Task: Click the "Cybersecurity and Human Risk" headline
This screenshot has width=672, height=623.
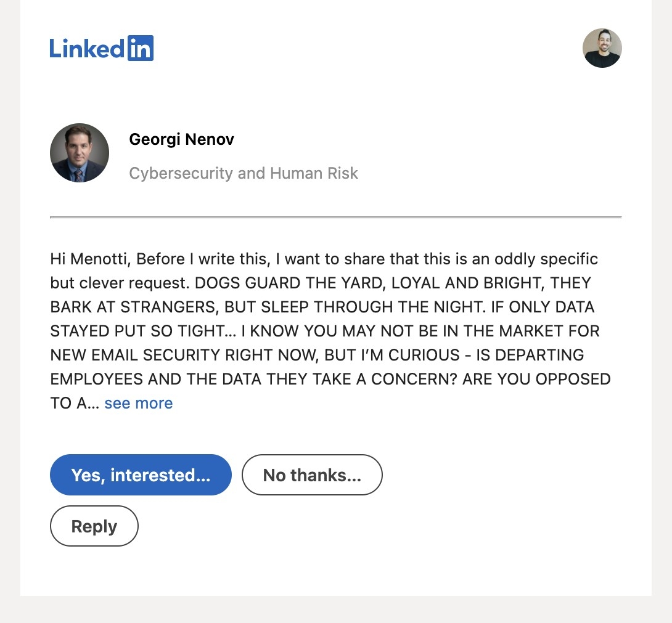Action: pos(244,173)
